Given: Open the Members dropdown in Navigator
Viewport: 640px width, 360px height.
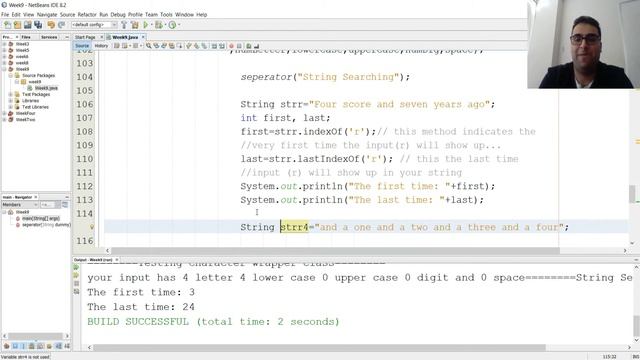Looking at the screenshot, I should [20, 204].
